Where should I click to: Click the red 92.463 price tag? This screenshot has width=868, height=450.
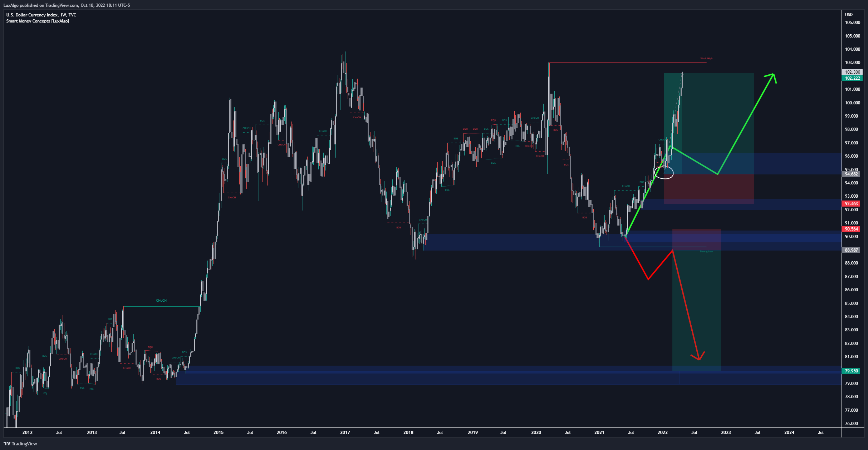point(851,204)
